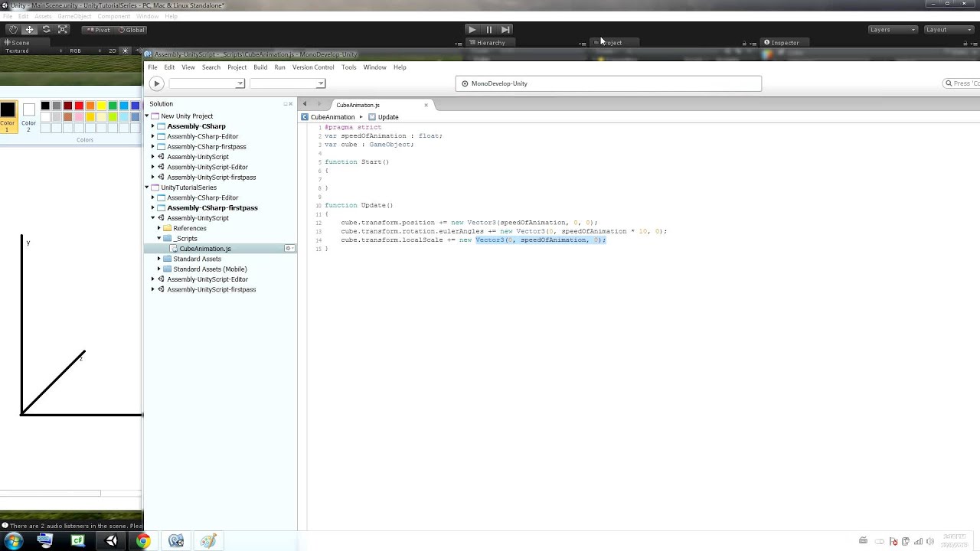
Task: Open MonoDevelop Edit menu
Action: tap(169, 67)
